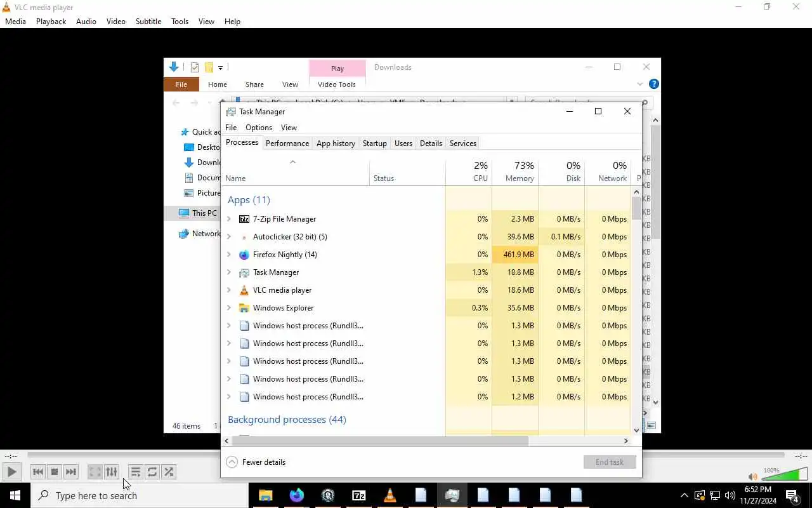Click Explorer properties checkmark quick-access icon
812x508 pixels.
[x=195, y=67]
